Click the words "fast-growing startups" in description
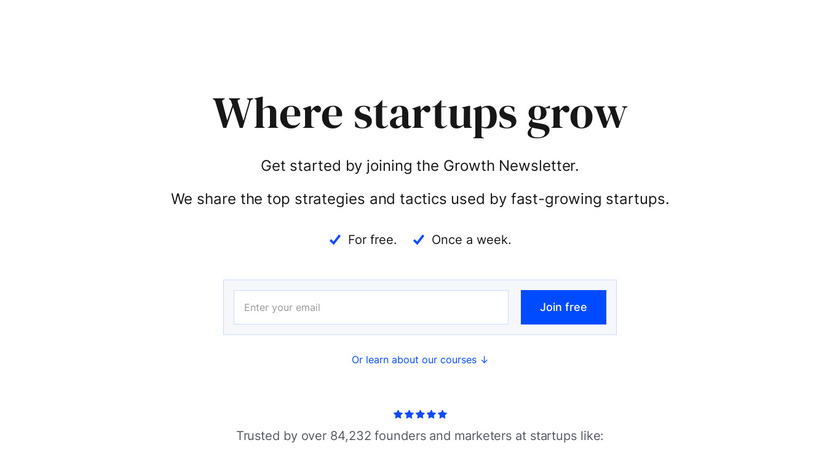This screenshot has height=472, width=840. pyautogui.click(x=588, y=199)
